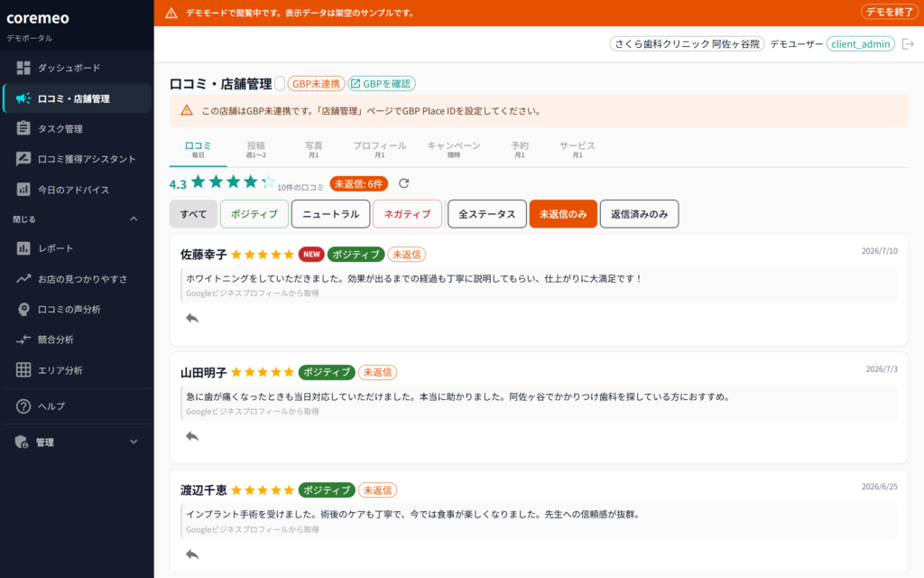The height and width of the screenshot is (578, 924).
Task: Open the 写真 tab
Action: 313,150
